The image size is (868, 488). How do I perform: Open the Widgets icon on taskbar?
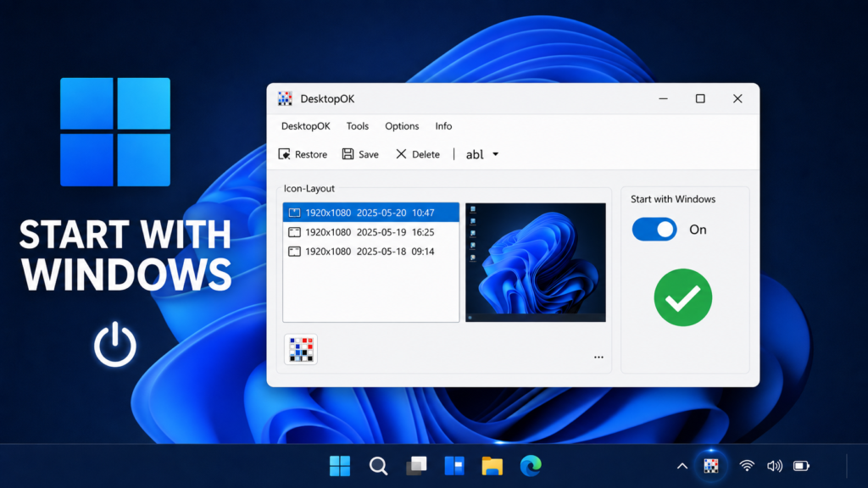pos(454,466)
